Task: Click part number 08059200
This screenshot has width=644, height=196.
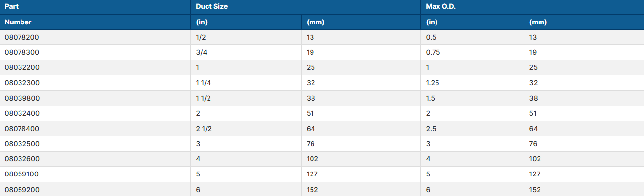Action: click(22, 190)
